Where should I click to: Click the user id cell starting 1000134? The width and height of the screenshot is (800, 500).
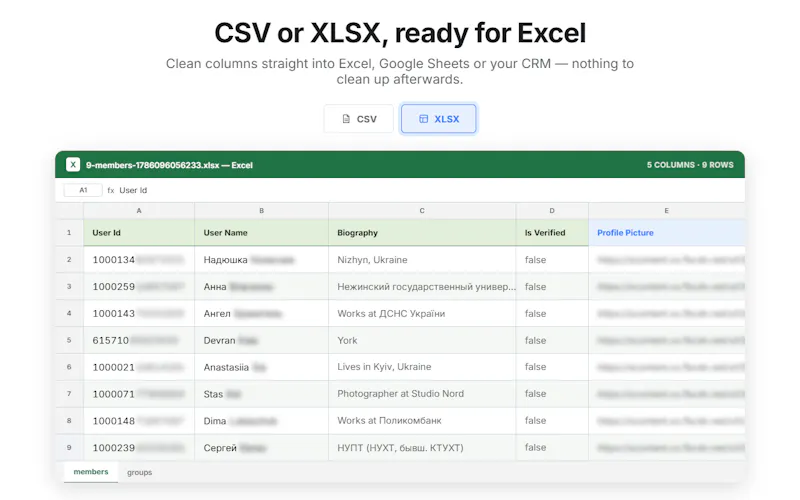(x=139, y=260)
